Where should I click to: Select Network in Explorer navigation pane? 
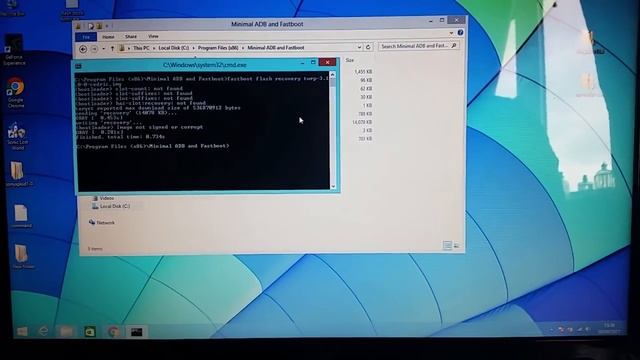(102, 222)
